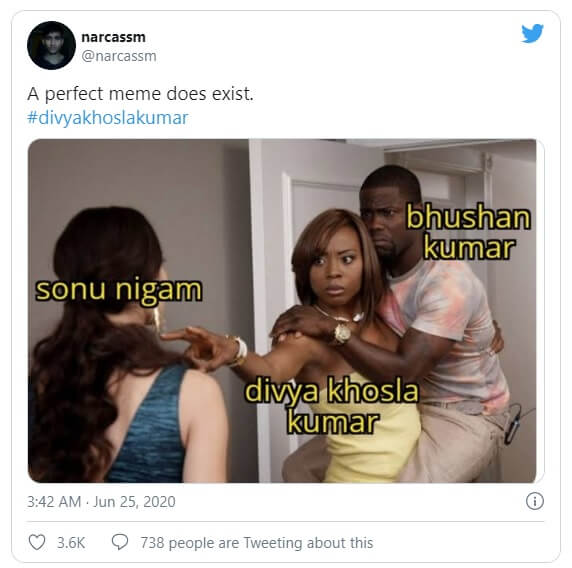Viewport: 572px width, 568px height.
Task: Click the 'bhushan kumar' caption in meme
Action: tap(469, 232)
